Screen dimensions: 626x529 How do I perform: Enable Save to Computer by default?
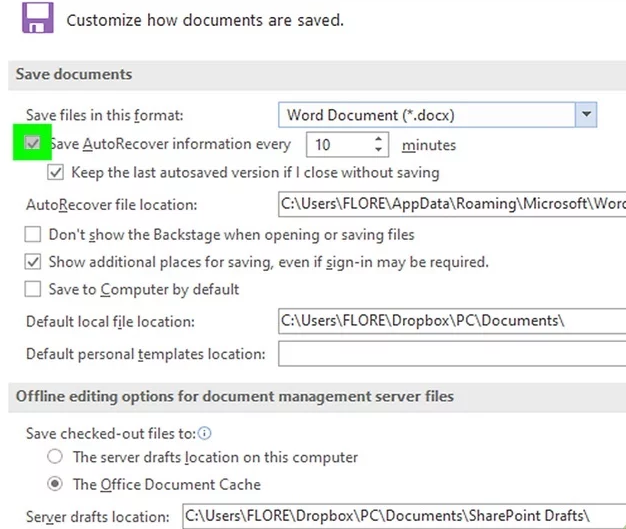32,289
